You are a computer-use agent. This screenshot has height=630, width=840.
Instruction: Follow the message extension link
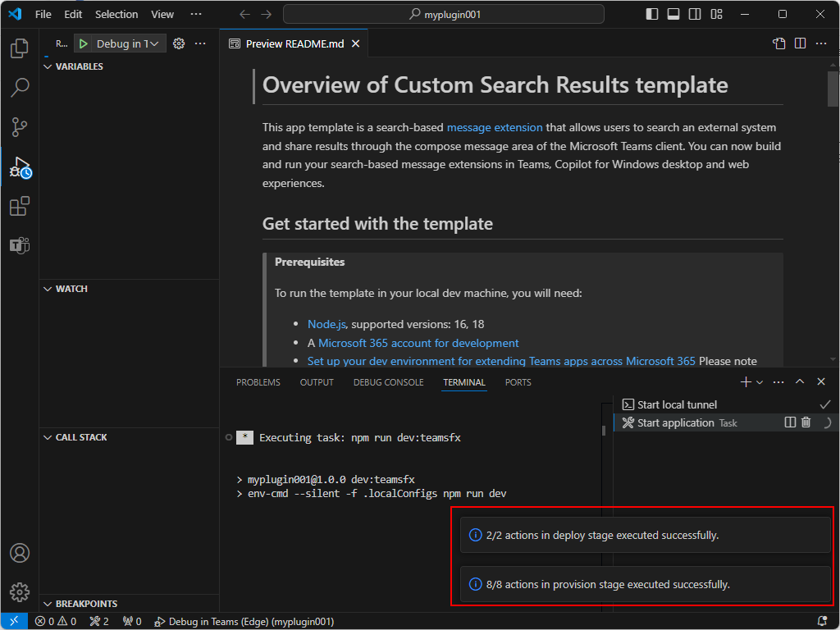point(495,127)
